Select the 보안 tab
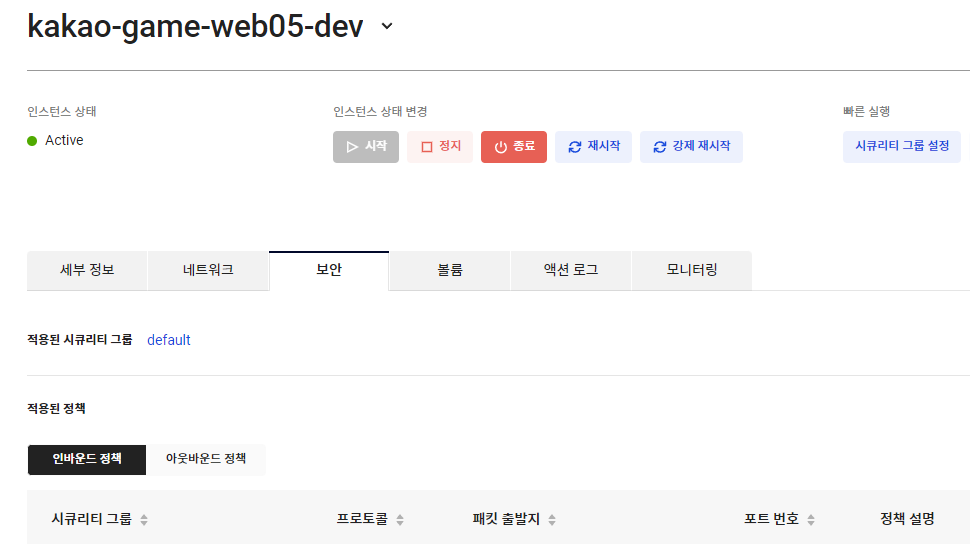The height and width of the screenshot is (544, 970). pyautogui.click(x=329, y=270)
